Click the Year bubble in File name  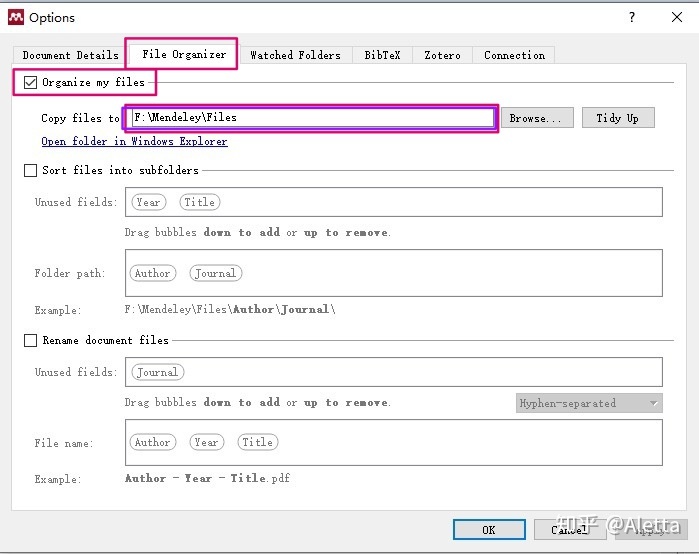[206, 442]
